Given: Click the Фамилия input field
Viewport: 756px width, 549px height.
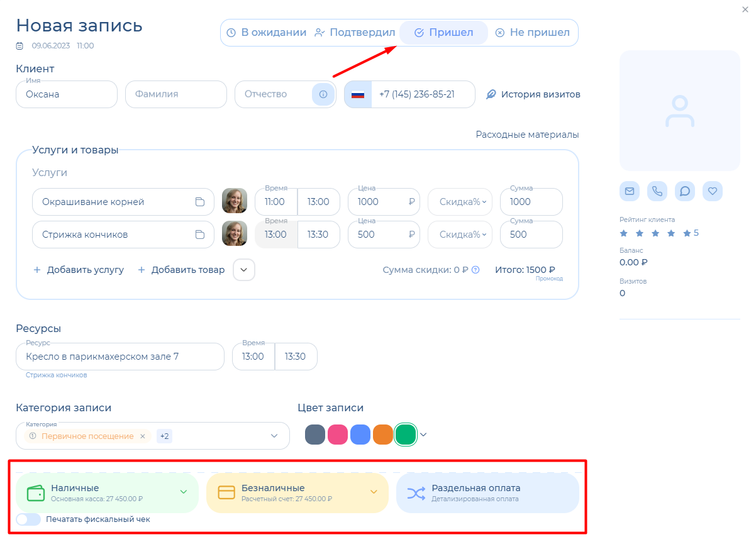Looking at the screenshot, I should [176, 94].
